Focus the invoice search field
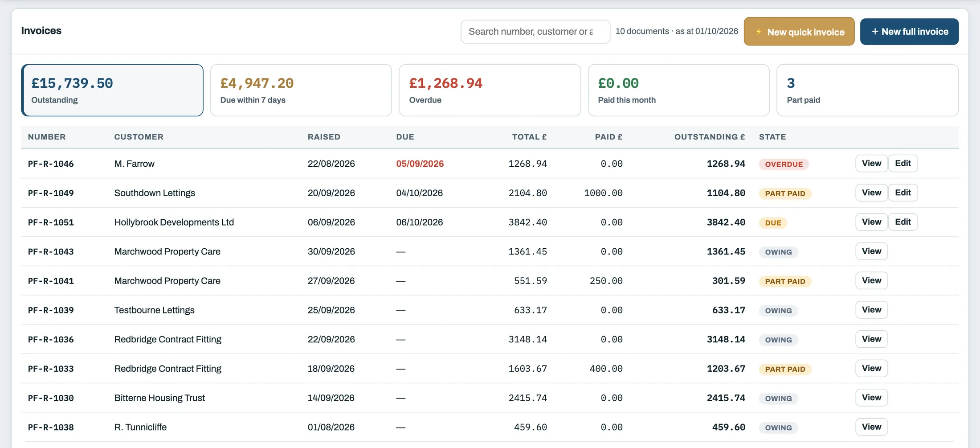 click(535, 32)
